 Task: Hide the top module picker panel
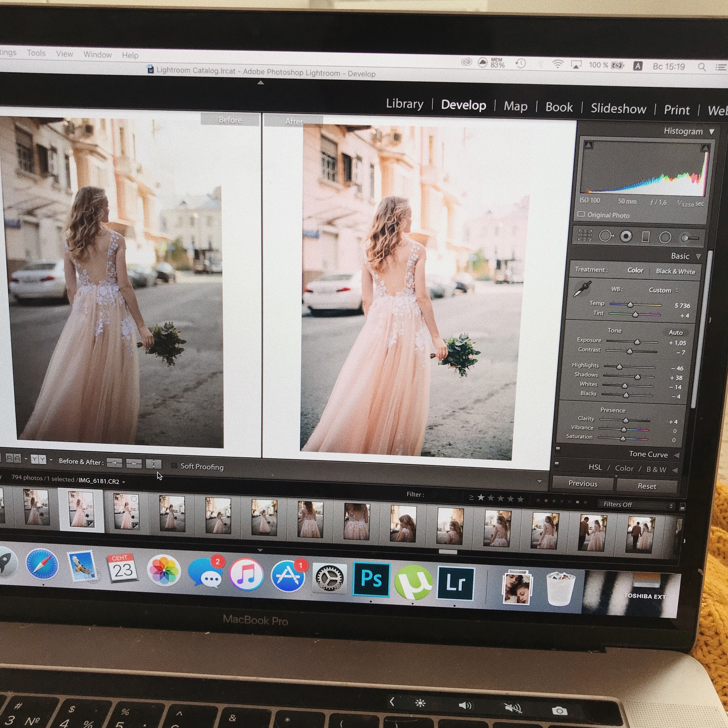[x=260, y=83]
